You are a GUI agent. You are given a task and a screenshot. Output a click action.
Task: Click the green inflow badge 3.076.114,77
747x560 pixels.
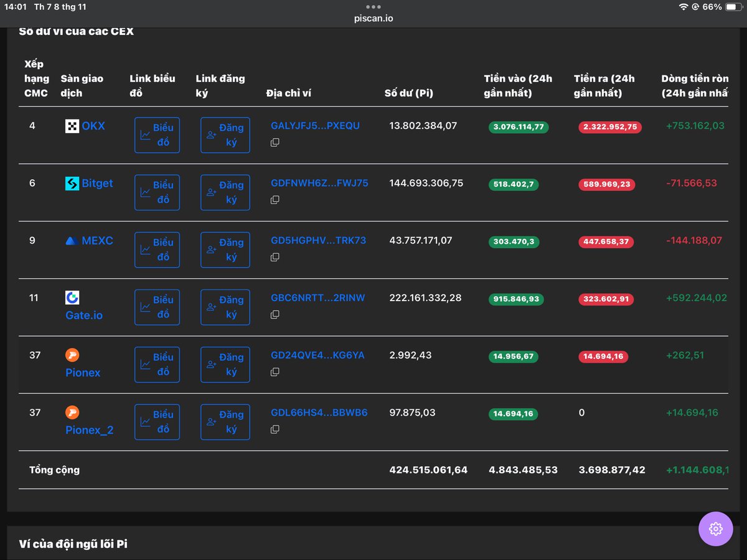[519, 127]
